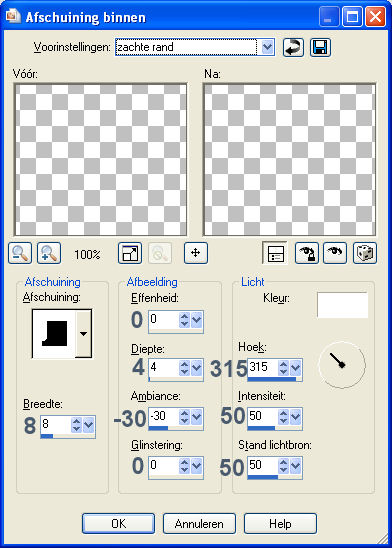Click inside the Diepte value field

163,368
